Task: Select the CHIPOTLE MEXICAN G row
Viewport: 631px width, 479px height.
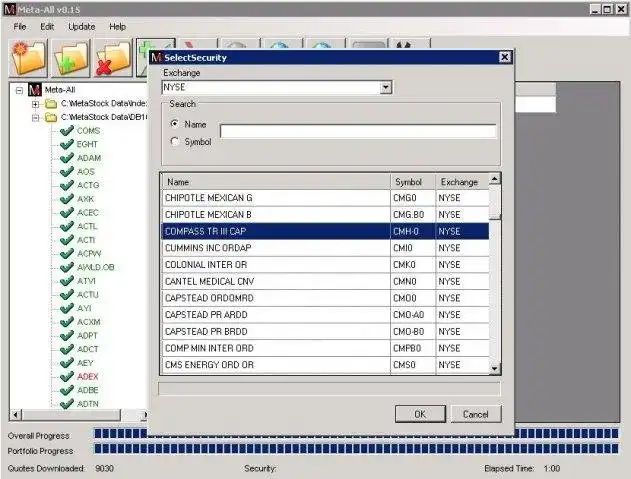Action: (326, 198)
